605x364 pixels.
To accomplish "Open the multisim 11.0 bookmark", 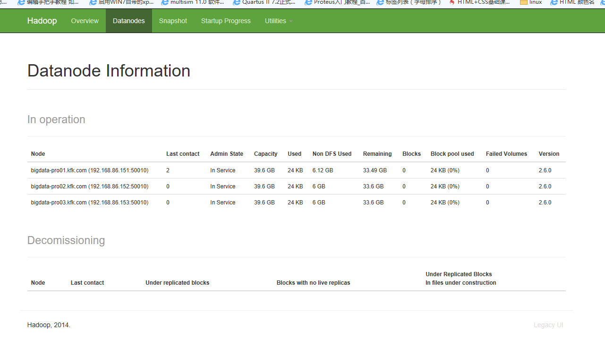I will click(x=193, y=2).
